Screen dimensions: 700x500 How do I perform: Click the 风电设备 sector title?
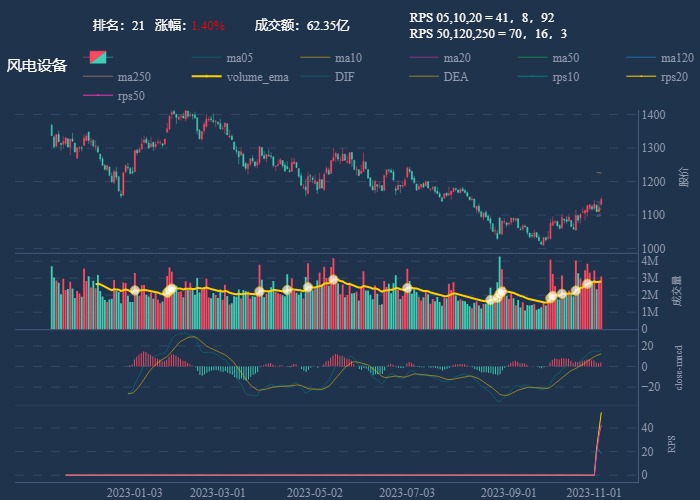click(37, 66)
